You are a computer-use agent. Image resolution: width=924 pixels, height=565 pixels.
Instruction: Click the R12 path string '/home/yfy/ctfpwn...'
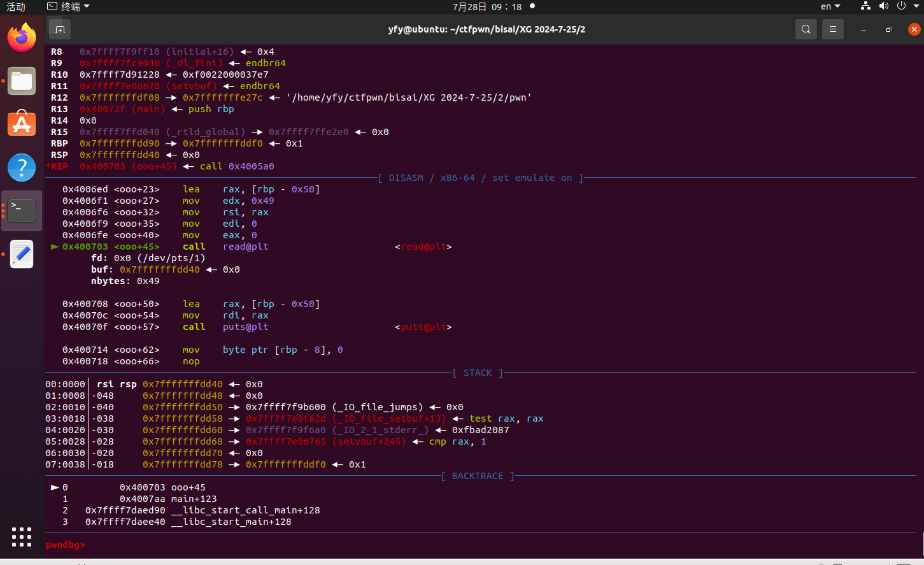[x=409, y=97]
